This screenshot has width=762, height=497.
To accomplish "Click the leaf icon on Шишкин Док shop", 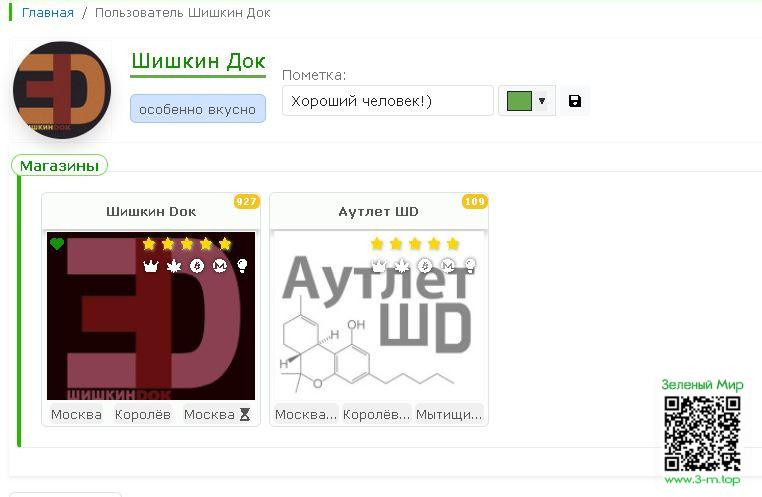I will 174,266.
